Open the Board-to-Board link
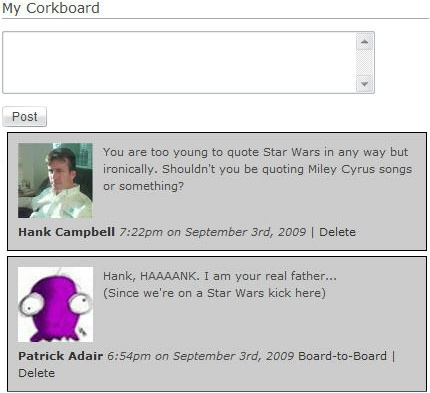The image size is (430, 393). [x=342, y=356]
